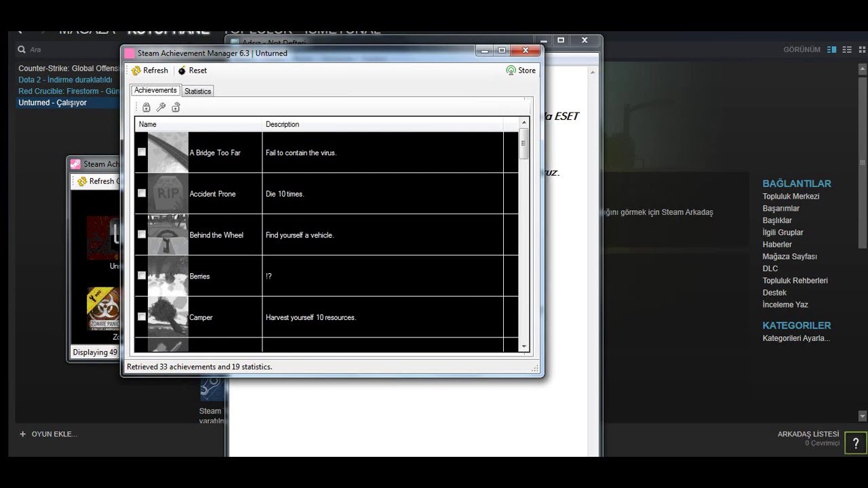Click the Steam tools blueprint icon
The width and height of the screenshot is (868, 488).
[x=212, y=389]
